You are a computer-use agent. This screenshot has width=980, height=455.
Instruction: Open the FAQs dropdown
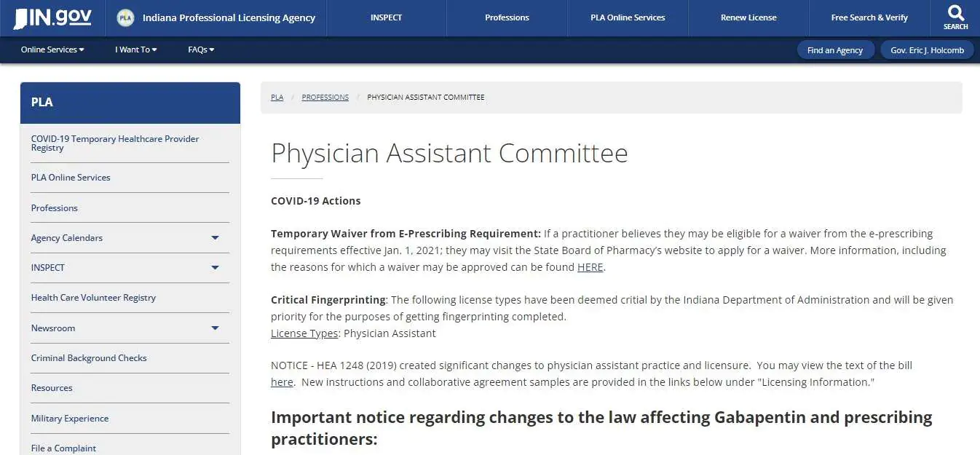tap(200, 50)
